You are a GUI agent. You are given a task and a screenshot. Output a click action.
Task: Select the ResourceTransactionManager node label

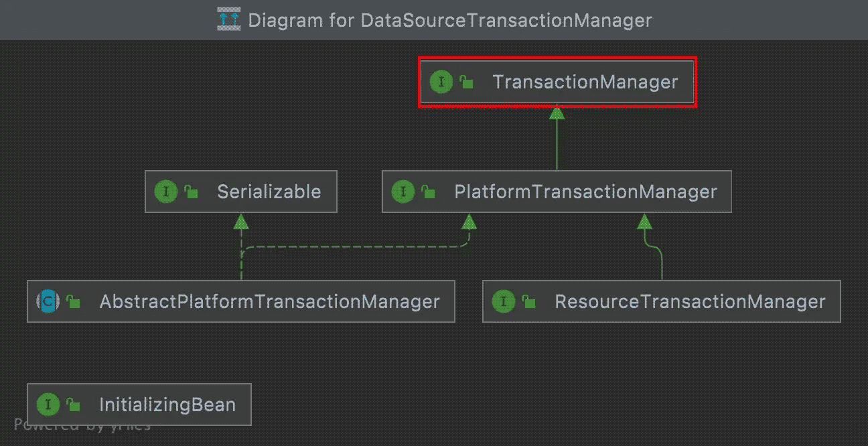point(690,302)
